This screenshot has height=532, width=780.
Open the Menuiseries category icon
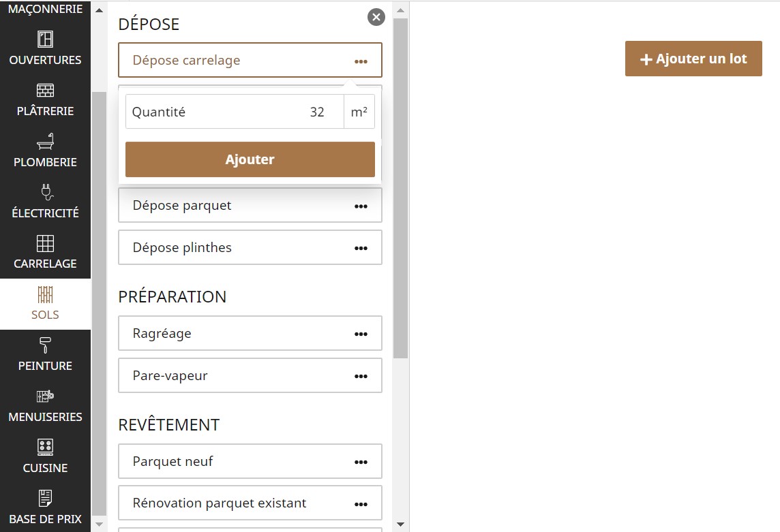click(45, 396)
